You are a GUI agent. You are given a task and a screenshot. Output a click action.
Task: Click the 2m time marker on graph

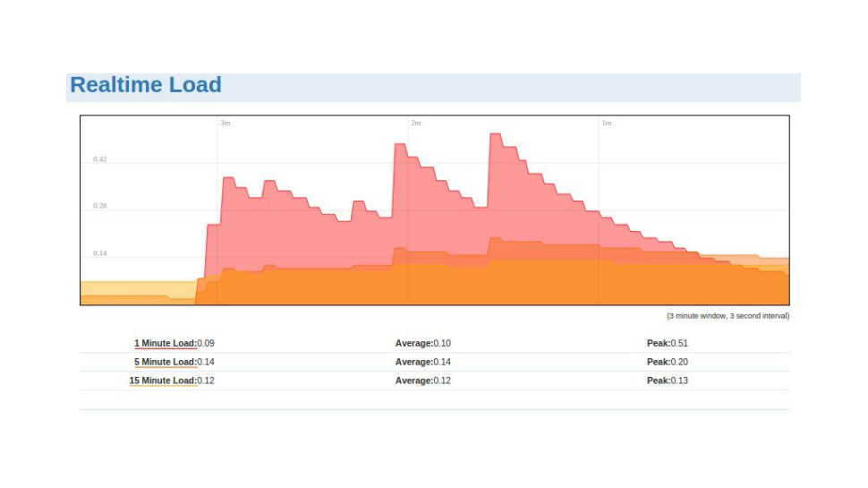[x=416, y=123]
